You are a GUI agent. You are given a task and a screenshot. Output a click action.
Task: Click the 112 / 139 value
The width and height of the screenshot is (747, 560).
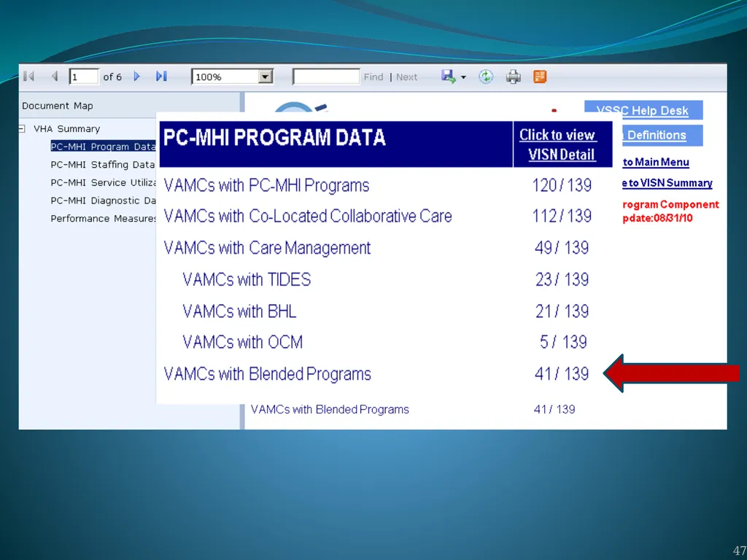562,216
